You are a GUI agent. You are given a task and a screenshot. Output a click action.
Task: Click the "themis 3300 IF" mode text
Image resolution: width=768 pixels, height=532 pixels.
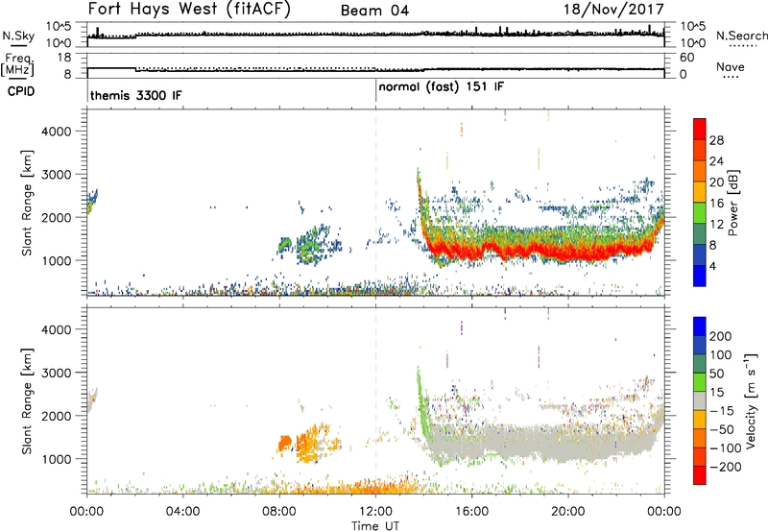(135, 95)
